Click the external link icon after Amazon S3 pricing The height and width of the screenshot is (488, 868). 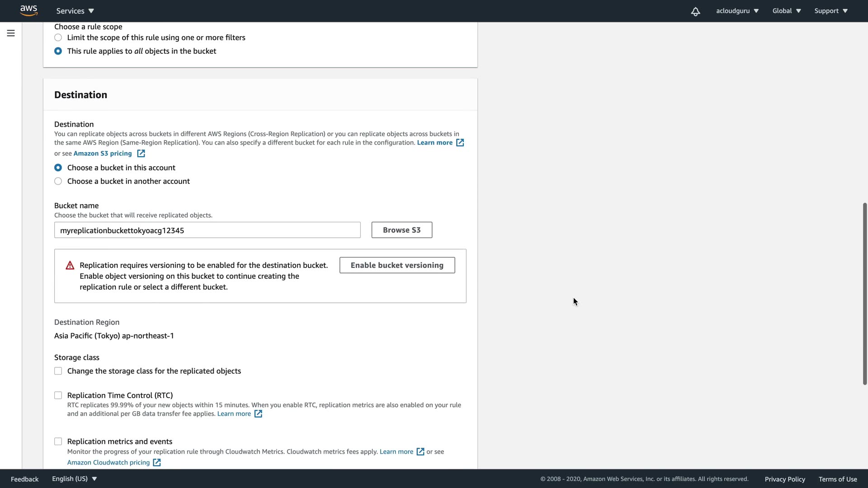coord(141,154)
